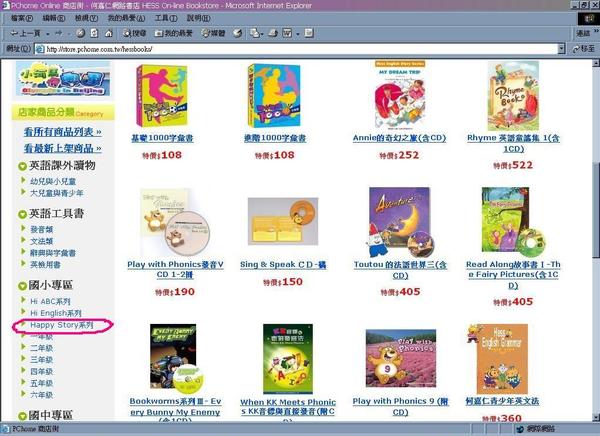This screenshot has height=436, width=600.
Task: Open the 媒體 media toolbar button
Action: click(x=214, y=33)
